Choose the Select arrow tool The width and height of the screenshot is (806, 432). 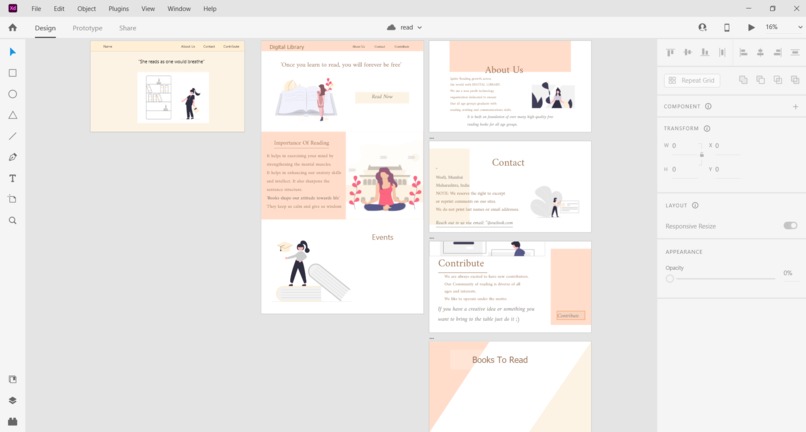(x=13, y=52)
